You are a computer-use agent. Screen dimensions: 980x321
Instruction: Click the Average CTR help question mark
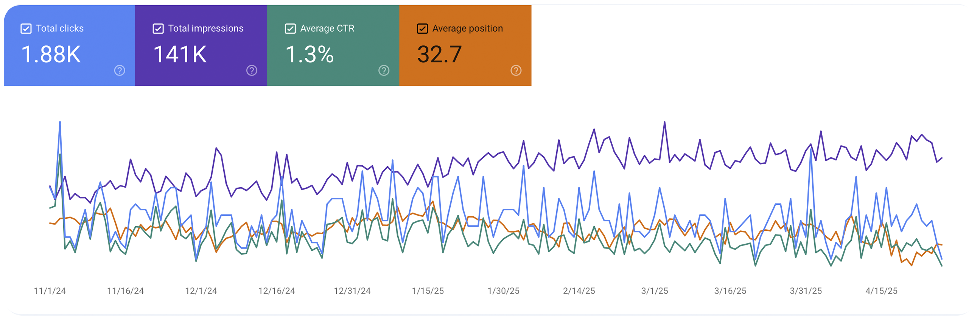[383, 70]
